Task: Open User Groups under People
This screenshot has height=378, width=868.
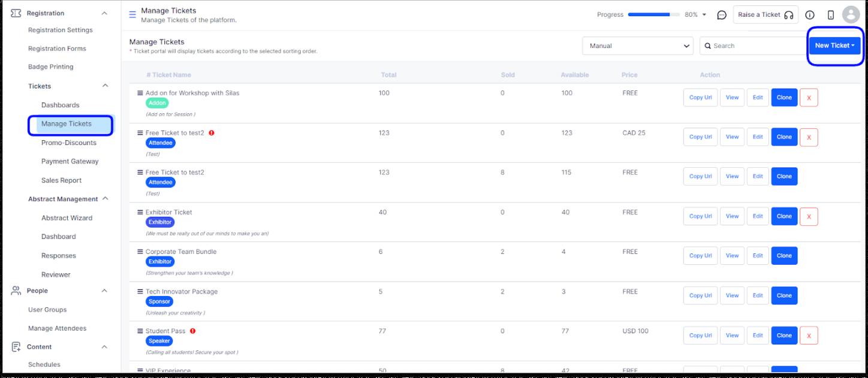Action: coord(47,310)
